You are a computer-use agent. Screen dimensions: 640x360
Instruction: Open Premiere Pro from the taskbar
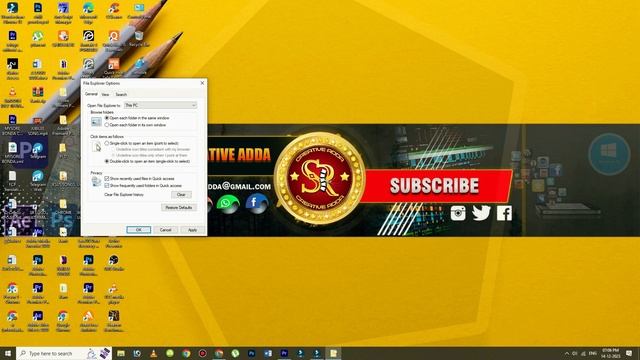284,353
